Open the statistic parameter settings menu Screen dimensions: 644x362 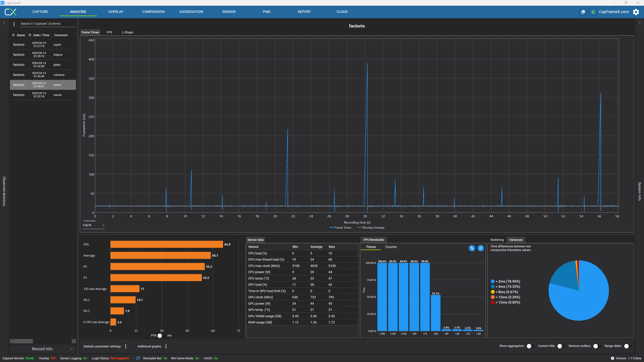tap(125, 346)
